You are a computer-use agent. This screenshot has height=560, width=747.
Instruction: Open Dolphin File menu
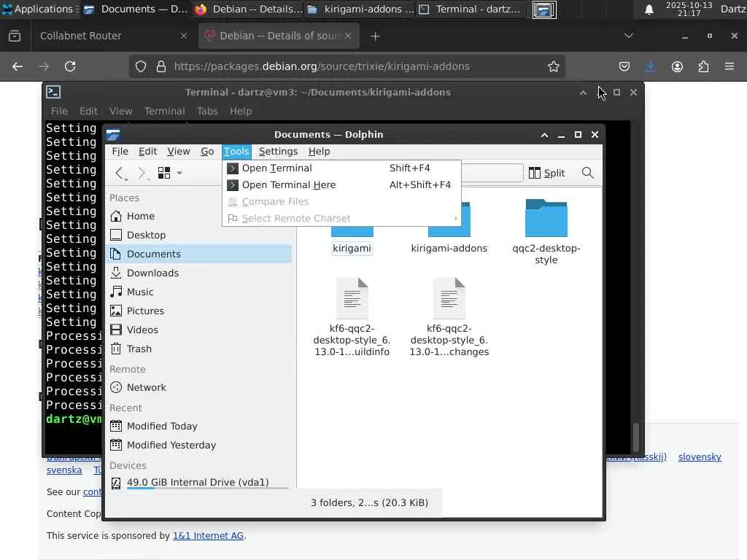(120, 152)
